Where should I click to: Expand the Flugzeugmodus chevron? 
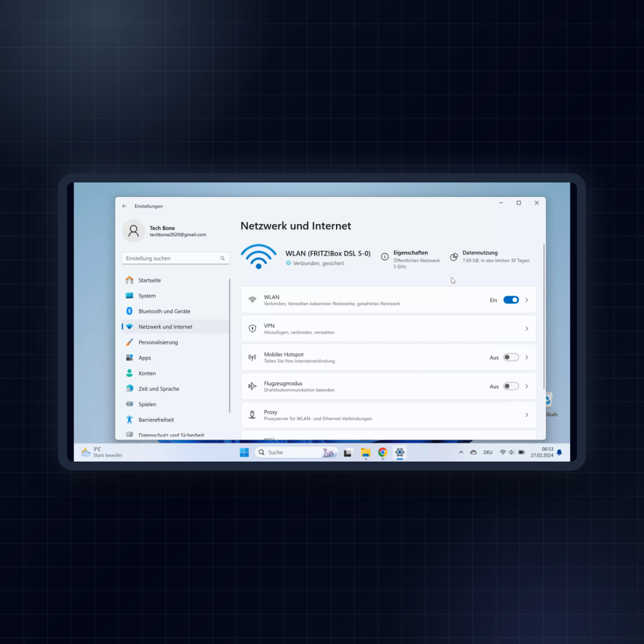tap(527, 386)
